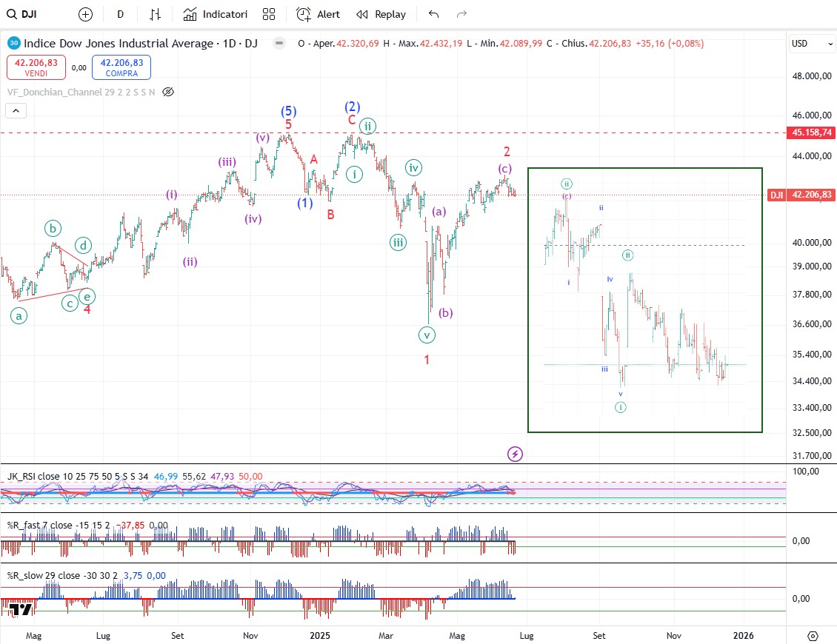
Task: Select the blue (5) wave label
Action: coord(289,111)
